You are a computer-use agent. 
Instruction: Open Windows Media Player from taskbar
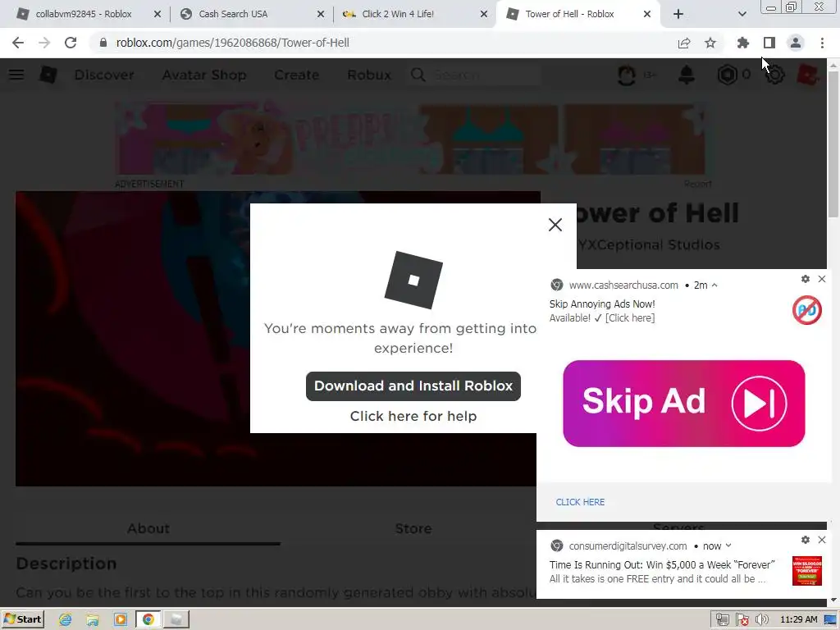click(x=121, y=620)
